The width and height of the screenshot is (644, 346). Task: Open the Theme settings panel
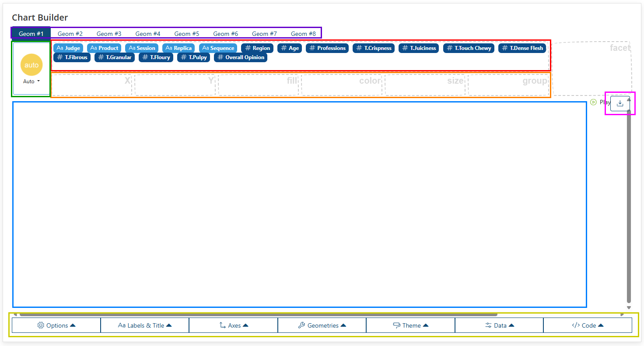tap(411, 325)
